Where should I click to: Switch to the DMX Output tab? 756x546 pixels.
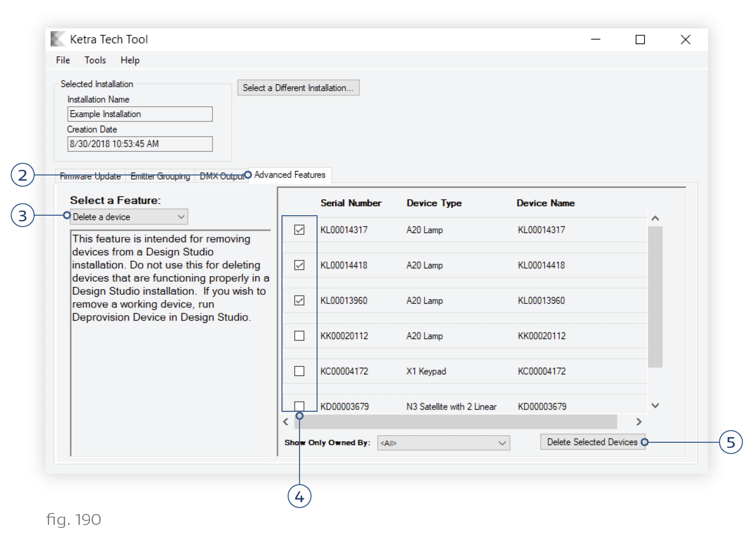tap(222, 176)
